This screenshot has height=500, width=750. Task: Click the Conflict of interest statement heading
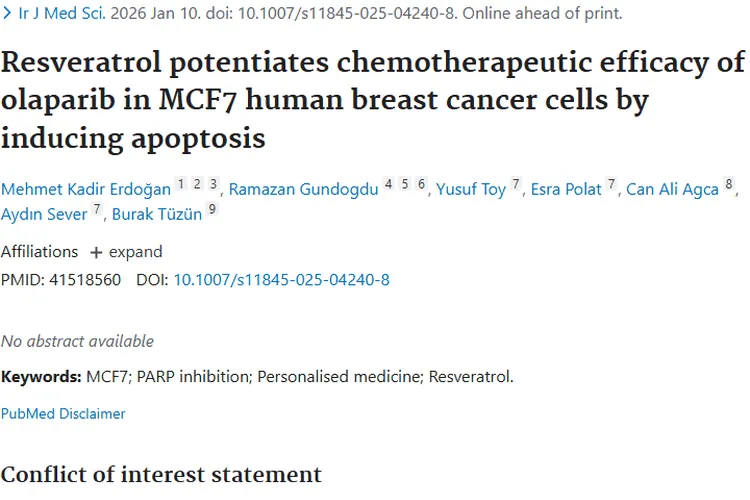point(161,474)
